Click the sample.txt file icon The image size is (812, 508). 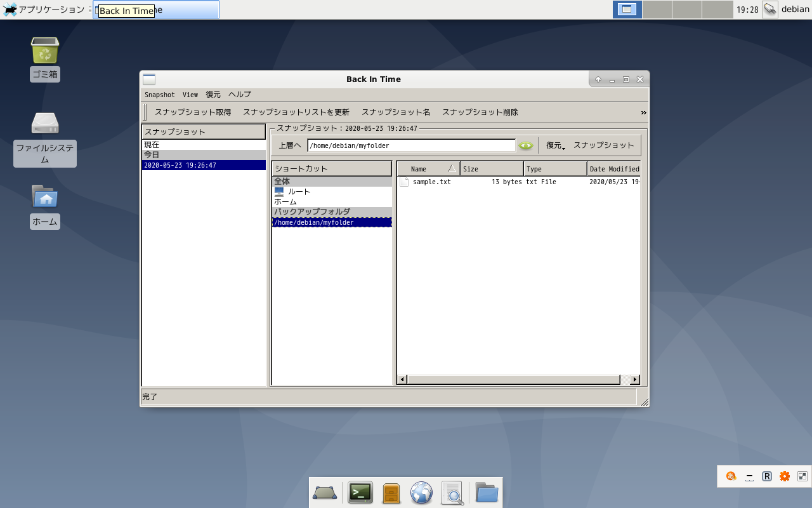tap(404, 182)
